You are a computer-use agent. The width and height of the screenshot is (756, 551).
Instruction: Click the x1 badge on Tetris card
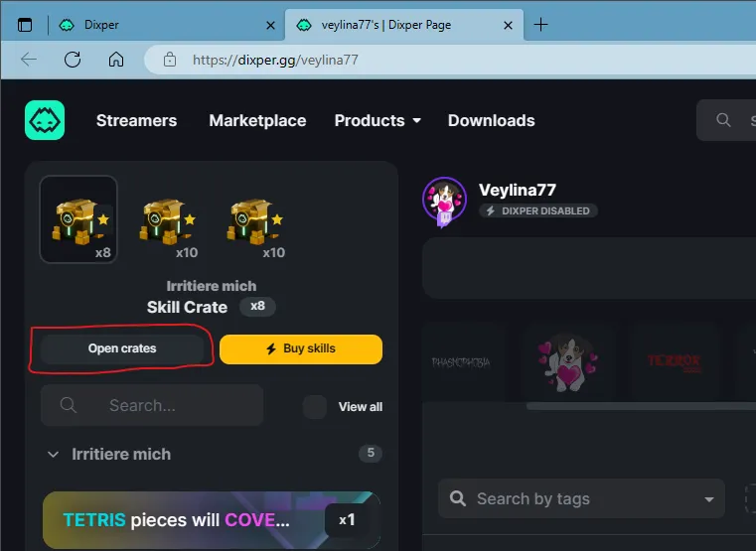point(347,519)
